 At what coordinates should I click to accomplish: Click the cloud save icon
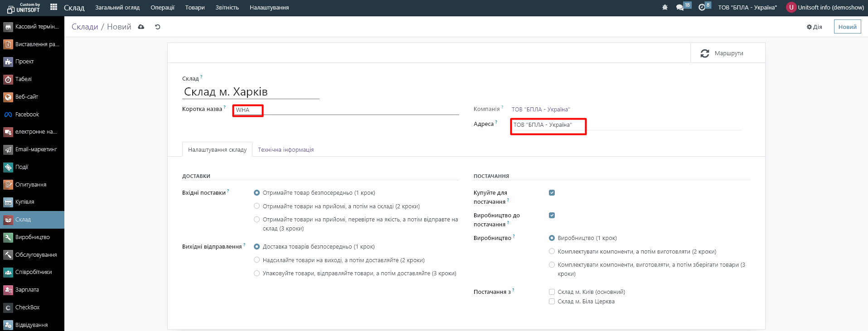point(141,27)
